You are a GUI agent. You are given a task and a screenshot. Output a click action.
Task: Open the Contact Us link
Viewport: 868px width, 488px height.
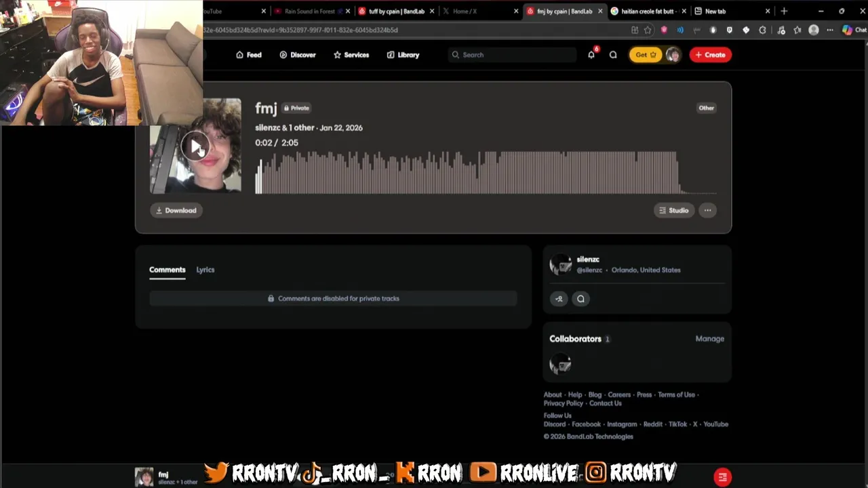(605, 403)
